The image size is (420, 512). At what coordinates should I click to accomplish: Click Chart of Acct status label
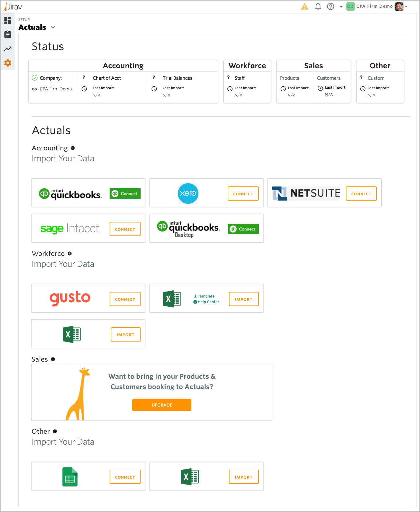click(x=107, y=78)
